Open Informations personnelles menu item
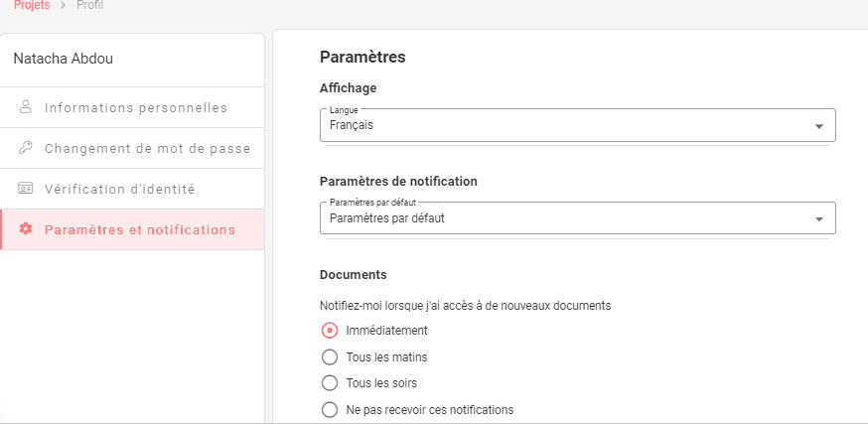Screen dimensions: 868x424 click(x=136, y=107)
